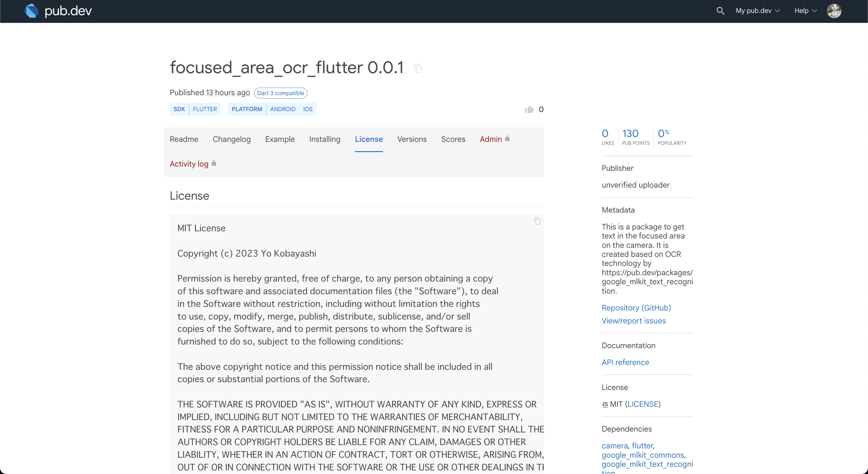Click the lock icon next to Activity log

point(215,164)
